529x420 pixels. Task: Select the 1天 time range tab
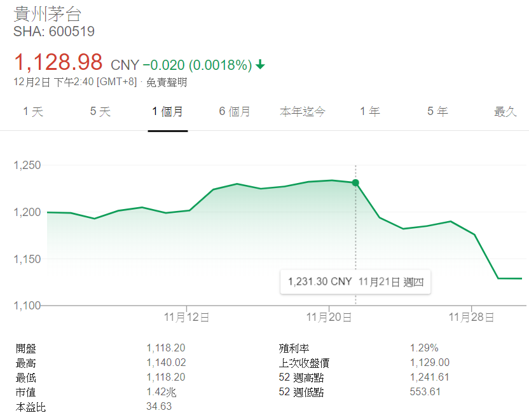click(33, 112)
